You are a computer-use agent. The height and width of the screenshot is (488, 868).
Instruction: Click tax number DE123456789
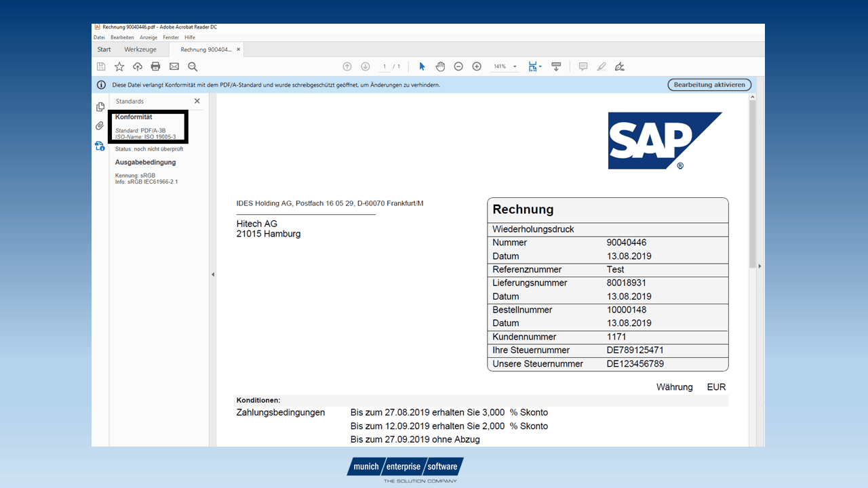(x=635, y=364)
